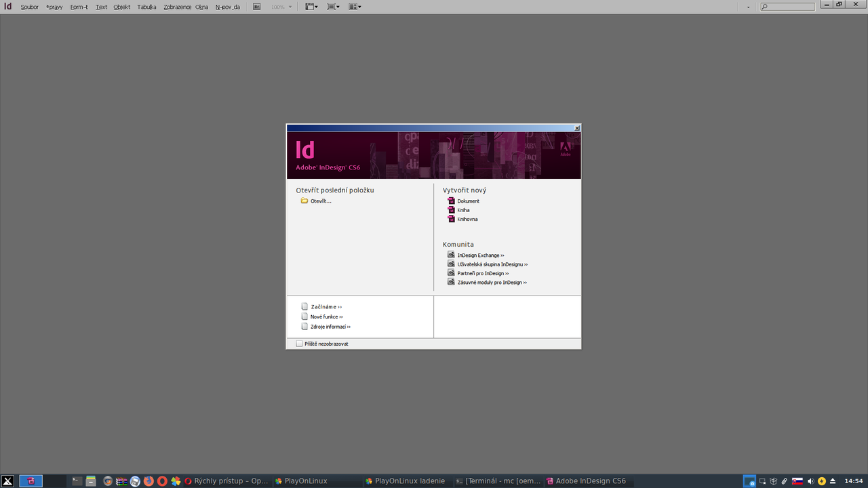Open the Arrange Documents dropdown
This screenshot has width=868, height=488.
click(355, 7)
